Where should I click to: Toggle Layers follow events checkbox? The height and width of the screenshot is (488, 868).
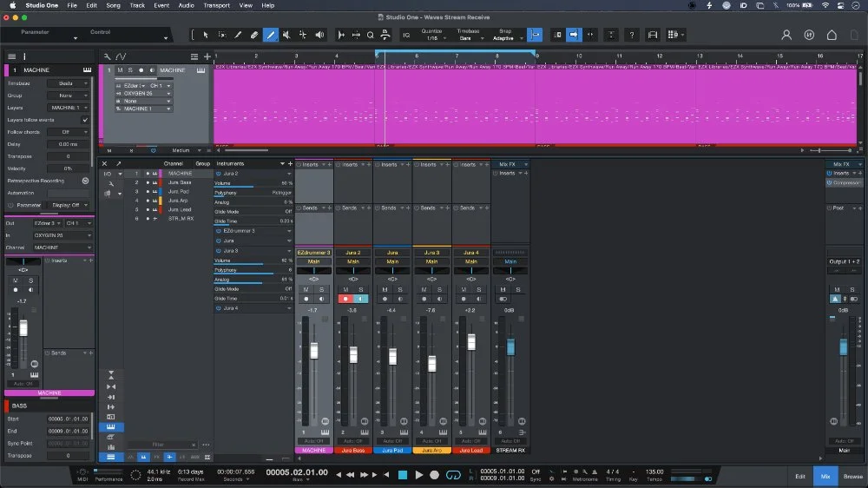85,120
